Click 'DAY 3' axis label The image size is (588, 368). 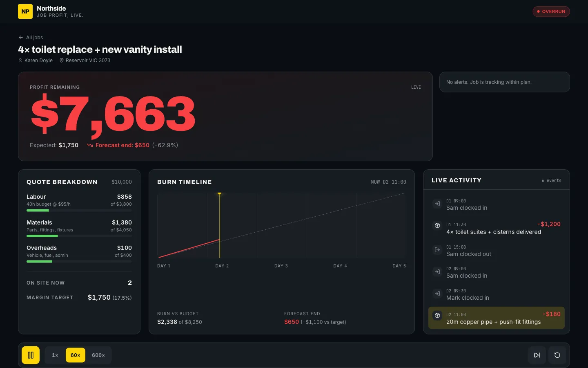[x=281, y=266]
